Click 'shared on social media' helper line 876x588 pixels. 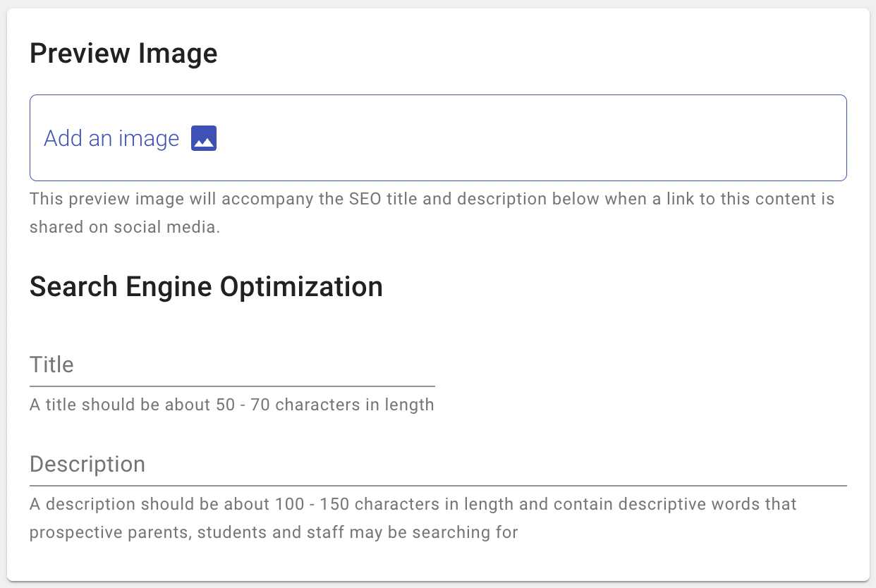tap(125, 228)
